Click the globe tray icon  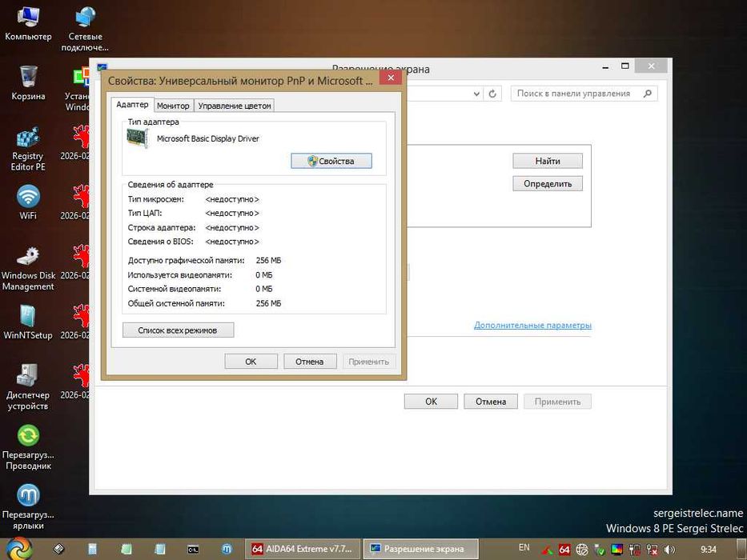582,550
